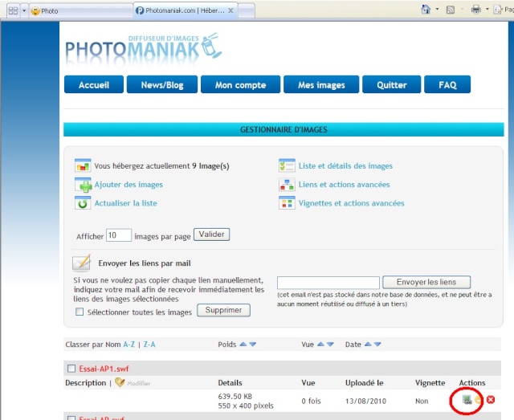The image size is (514, 420).
Task: Click the RSS feeds icon in browser toolbar
Action: point(451,10)
